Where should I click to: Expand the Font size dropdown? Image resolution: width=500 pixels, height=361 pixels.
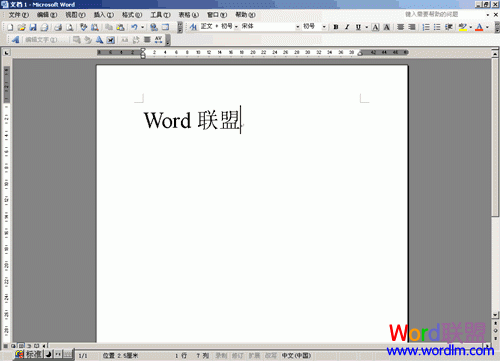(x=324, y=27)
